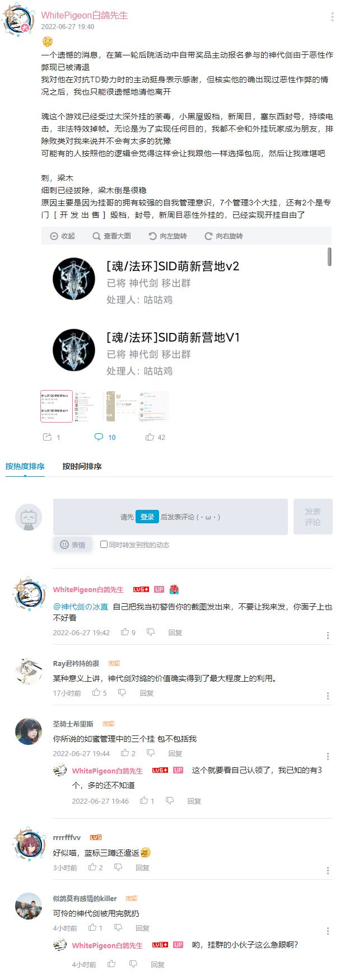Open the comments bubble showing 10

coord(105,437)
